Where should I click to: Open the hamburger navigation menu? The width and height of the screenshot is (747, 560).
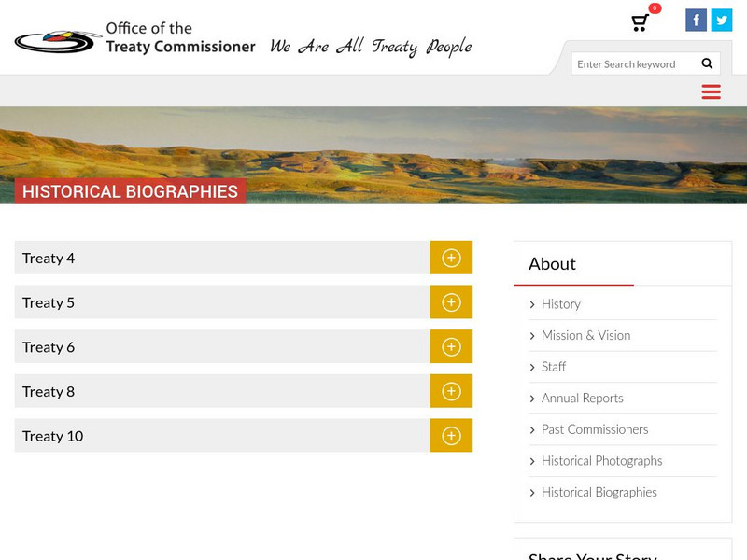[711, 91]
